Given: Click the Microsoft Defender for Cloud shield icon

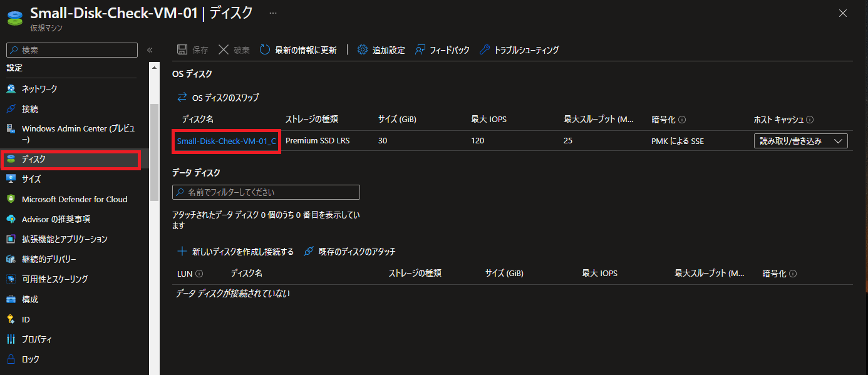Looking at the screenshot, I should [x=11, y=199].
